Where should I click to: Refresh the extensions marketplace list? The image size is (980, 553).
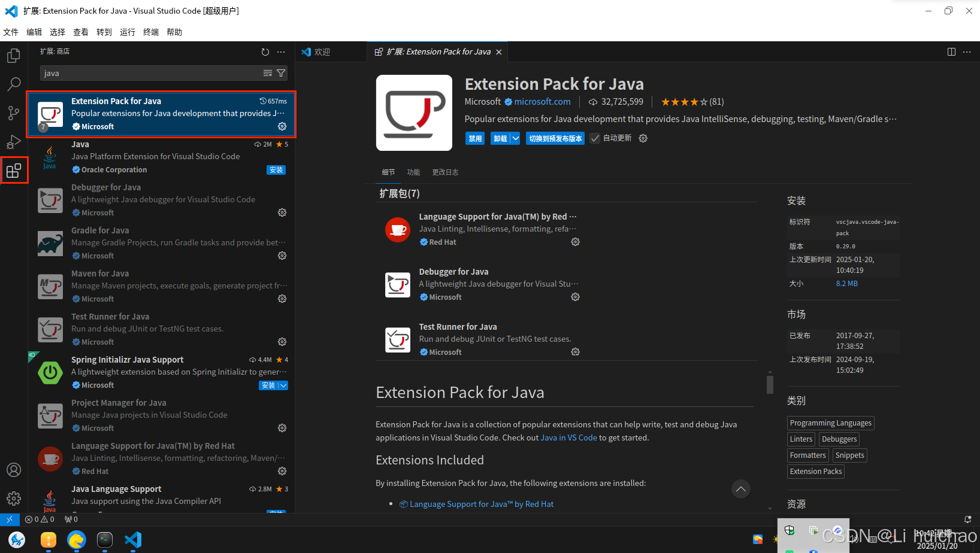tap(265, 52)
